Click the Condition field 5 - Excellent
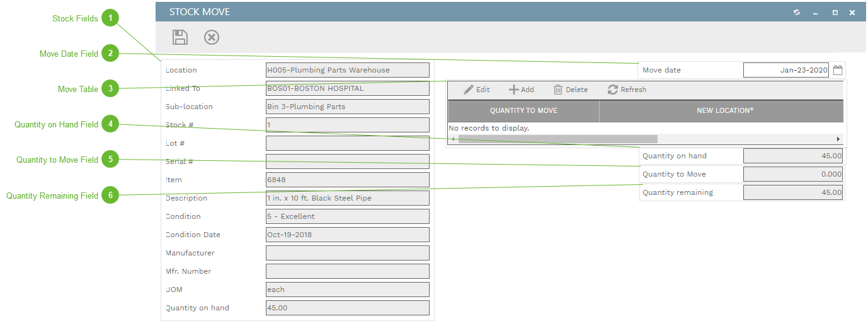Screen dimensions: 868x328 [x=348, y=216]
